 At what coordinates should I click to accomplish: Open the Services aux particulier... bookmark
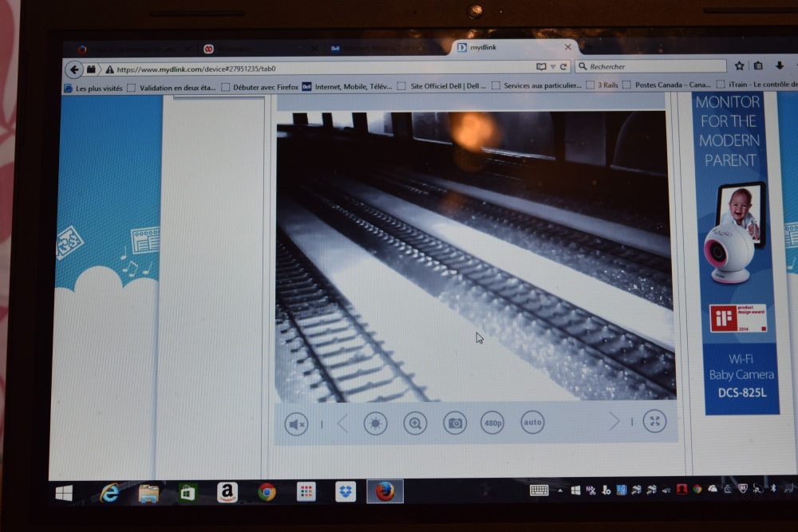pyautogui.click(x=537, y=85)
